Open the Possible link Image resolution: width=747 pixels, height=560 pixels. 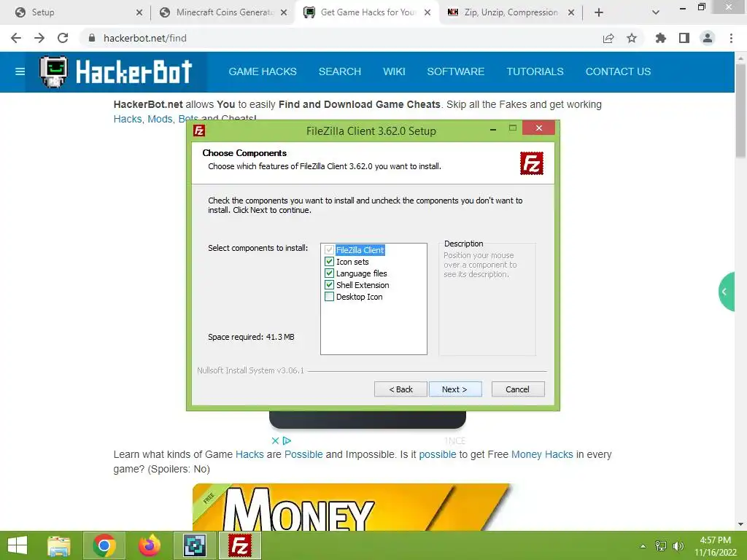(x=303, y=454)
